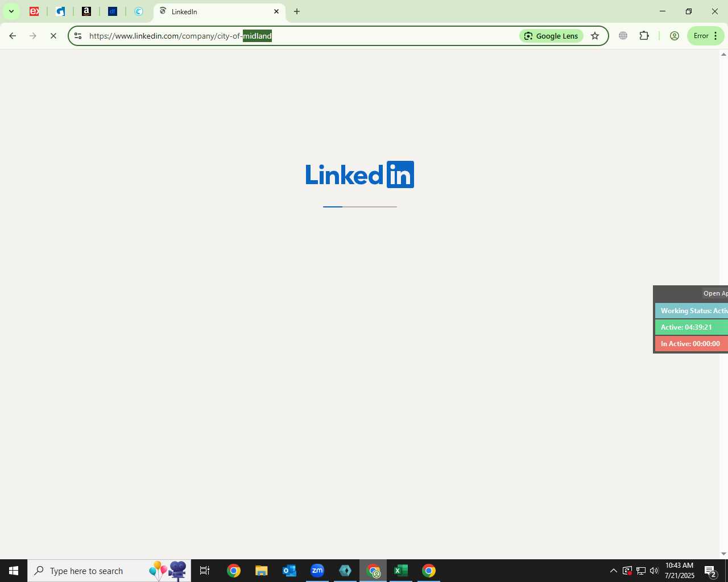Open File Explorer from the taskbar
This screenshot has height=582, width=728.
[261, 571]
